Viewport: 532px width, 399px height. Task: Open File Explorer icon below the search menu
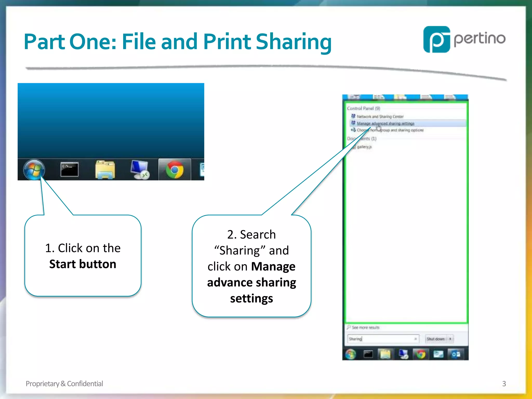385,354
